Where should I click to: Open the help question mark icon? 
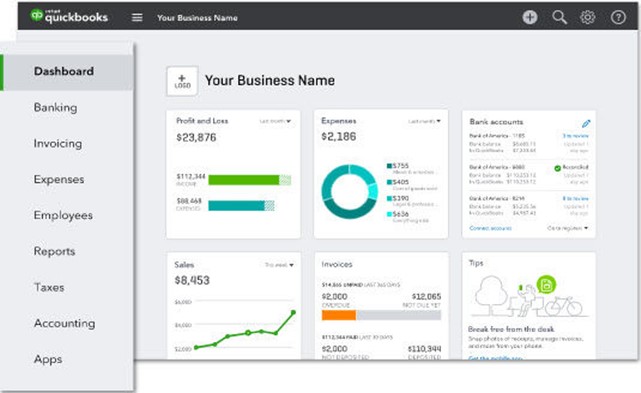[x=618, y=17]
